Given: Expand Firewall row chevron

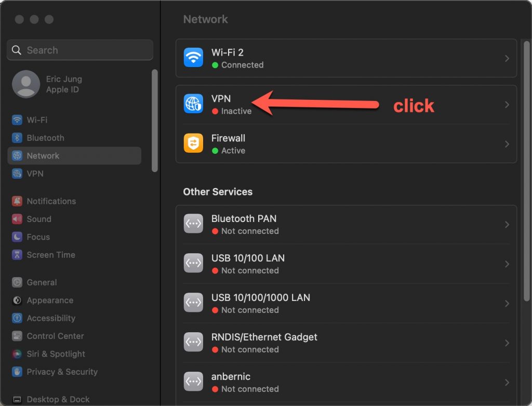Looking at the screenshot, I should [x=507, y=144].
